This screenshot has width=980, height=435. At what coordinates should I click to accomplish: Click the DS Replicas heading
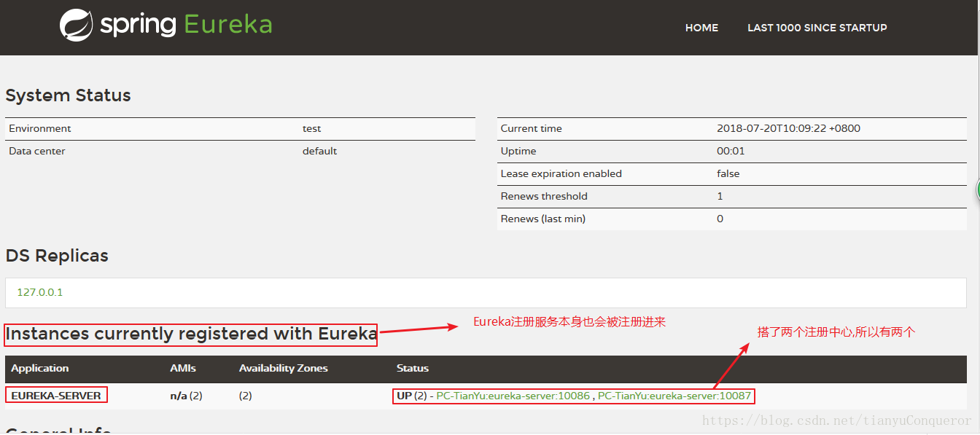pos(57,256)
